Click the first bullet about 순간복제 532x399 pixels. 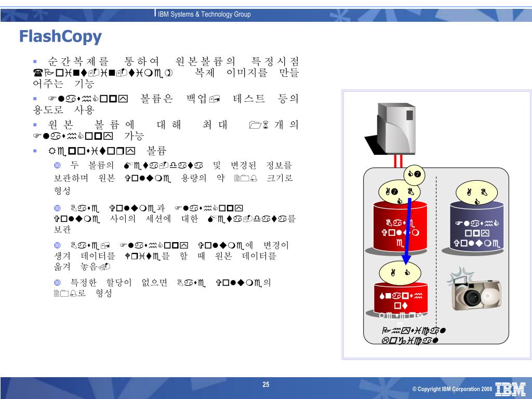point(166,72)
